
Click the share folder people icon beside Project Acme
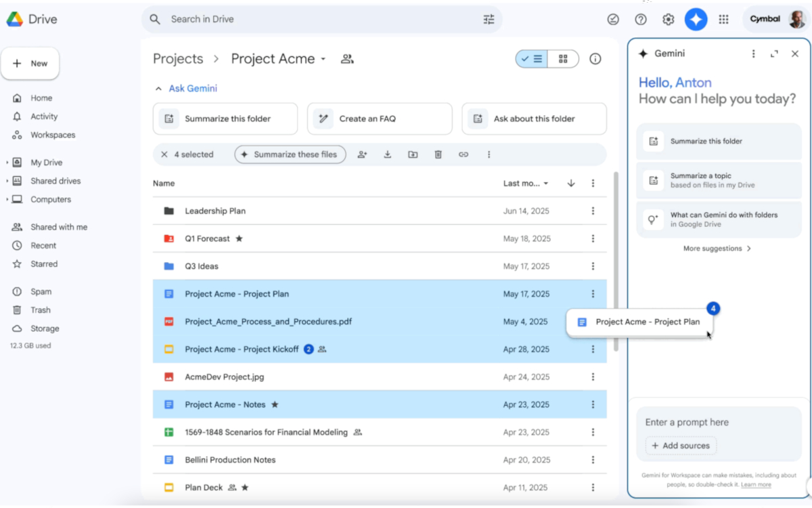[x=347, y=59]
